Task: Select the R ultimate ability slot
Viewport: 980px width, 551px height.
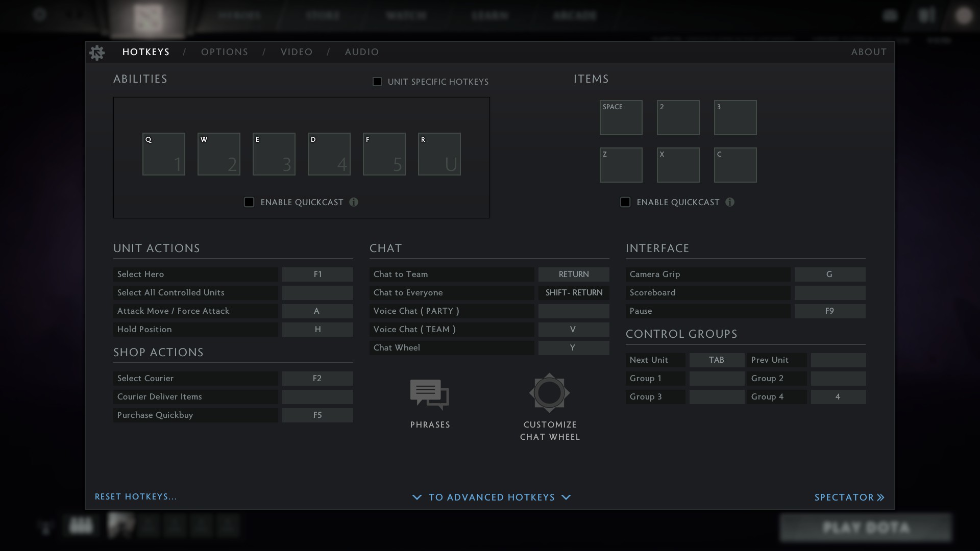Action: [439, 154]
